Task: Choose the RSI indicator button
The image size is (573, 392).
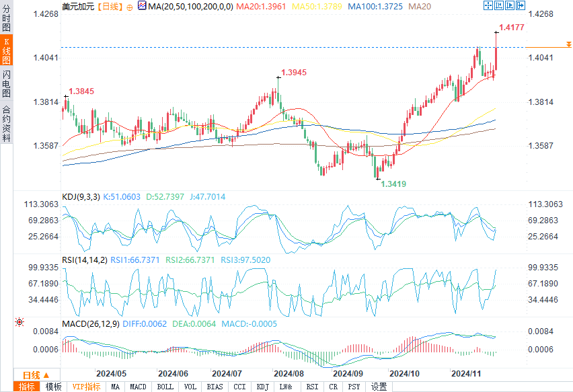Action: (x=312, y=387)
